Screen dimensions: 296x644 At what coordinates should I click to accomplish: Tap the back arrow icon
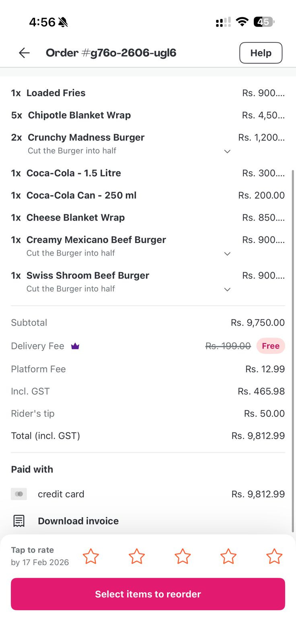point(24,53)
